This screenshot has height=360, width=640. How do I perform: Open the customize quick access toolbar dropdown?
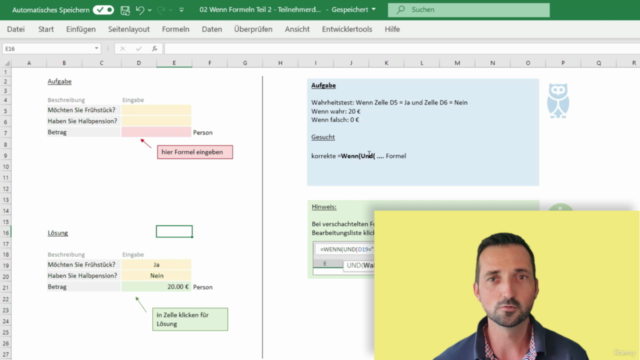coord(182,10)
